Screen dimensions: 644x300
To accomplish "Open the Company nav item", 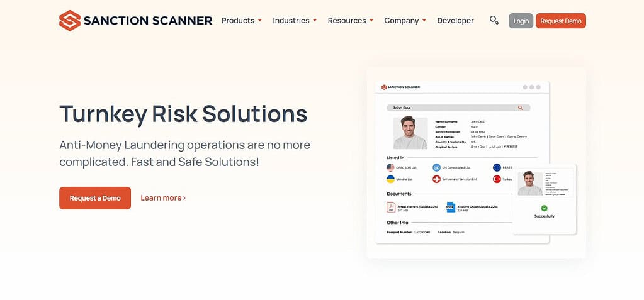I will point(401,21).
